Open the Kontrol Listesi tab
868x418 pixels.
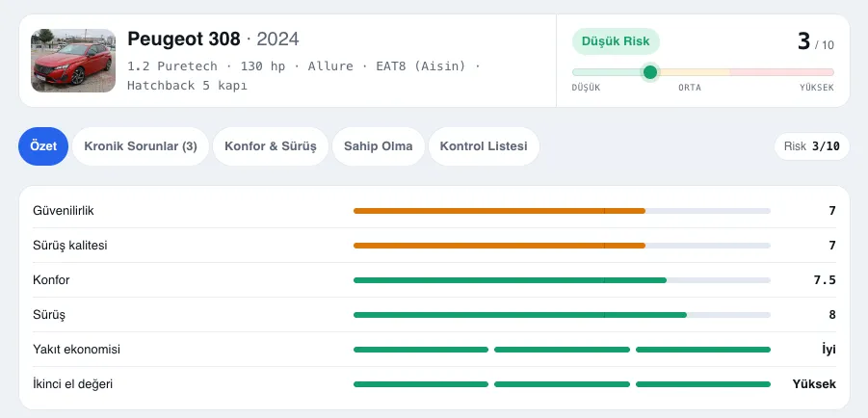[484, 146]
